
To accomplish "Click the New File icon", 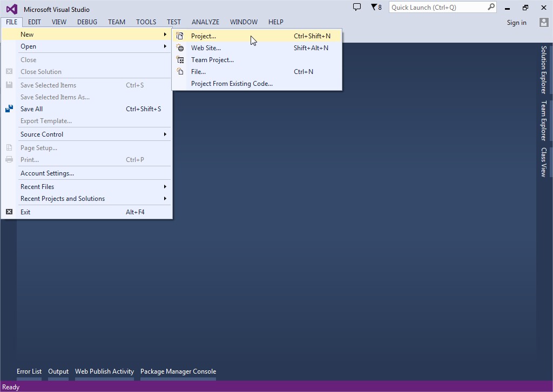I will pos(180,72).
